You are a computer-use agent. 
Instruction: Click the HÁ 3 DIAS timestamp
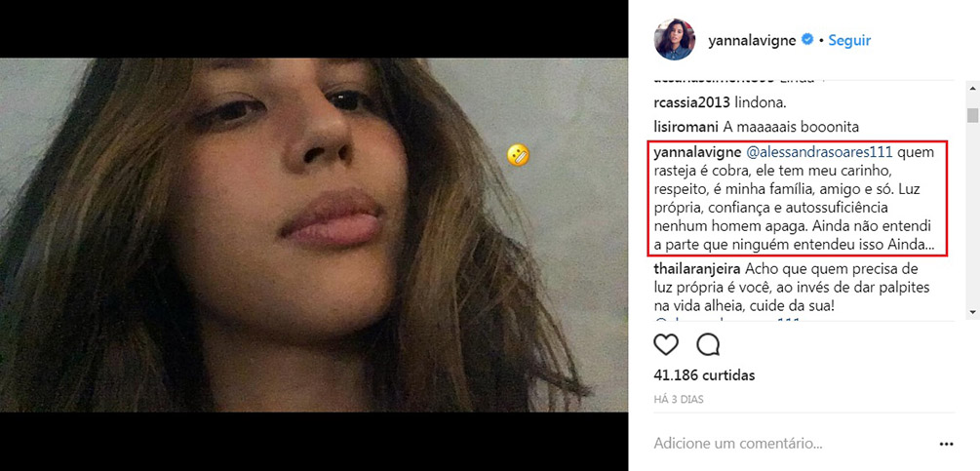[x=679, y=399]
